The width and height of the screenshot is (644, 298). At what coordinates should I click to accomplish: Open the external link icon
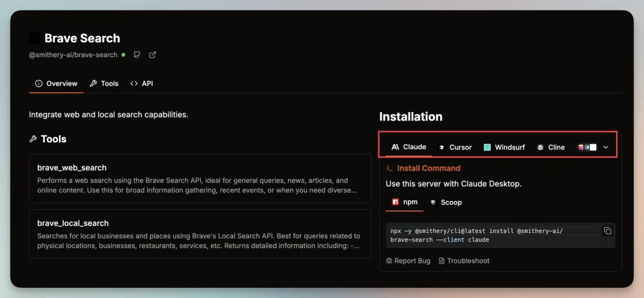(153, 55)
